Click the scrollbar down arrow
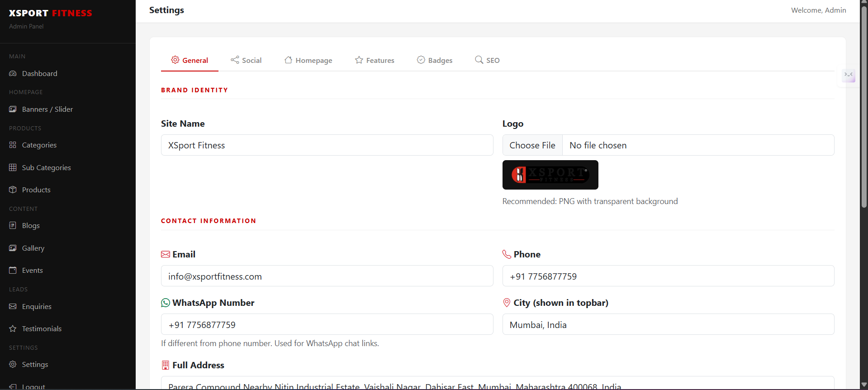Viewport: 868px width, 390px height. click(x=864, y=385)
